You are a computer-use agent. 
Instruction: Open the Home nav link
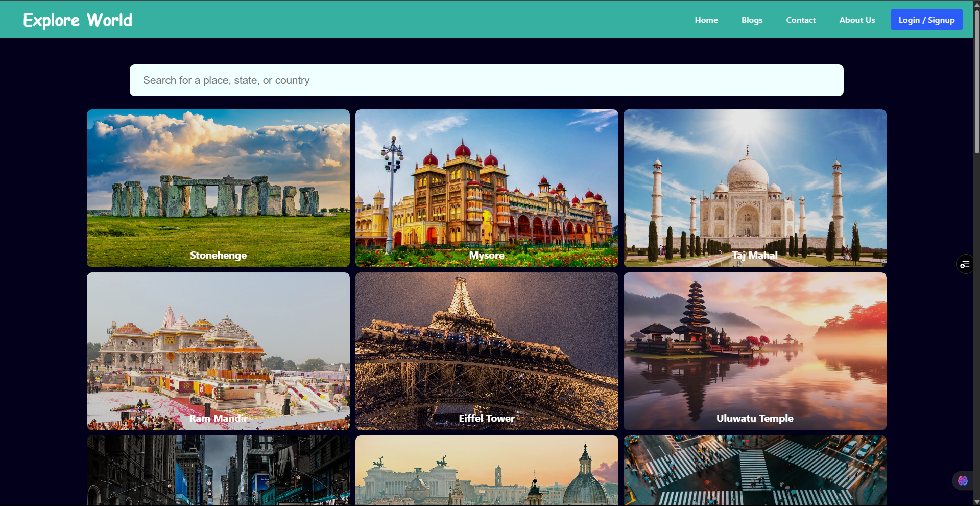[706, 20]
